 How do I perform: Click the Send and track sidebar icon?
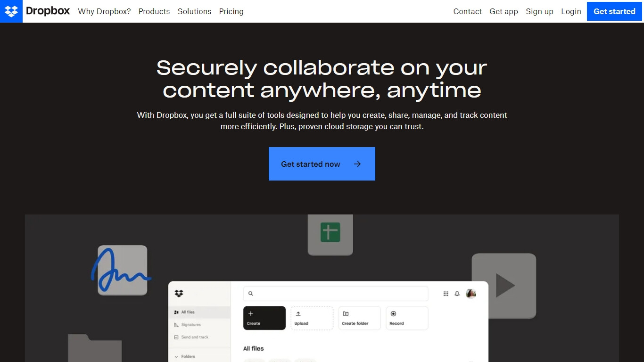[176, 337]
